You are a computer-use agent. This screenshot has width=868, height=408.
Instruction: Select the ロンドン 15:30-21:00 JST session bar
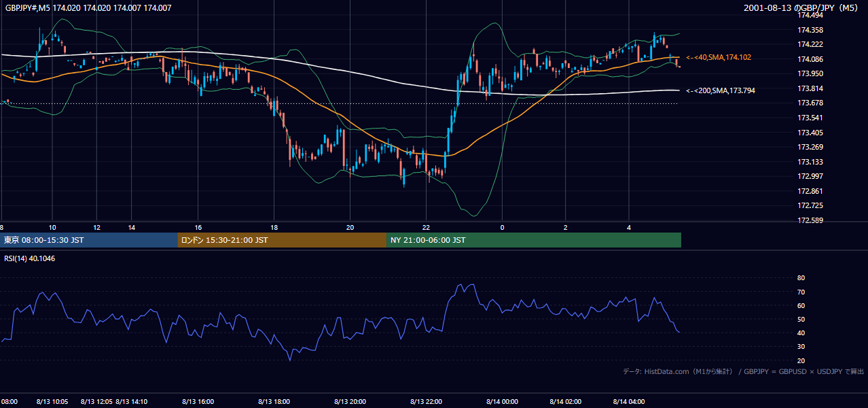(x=282, y=240)
